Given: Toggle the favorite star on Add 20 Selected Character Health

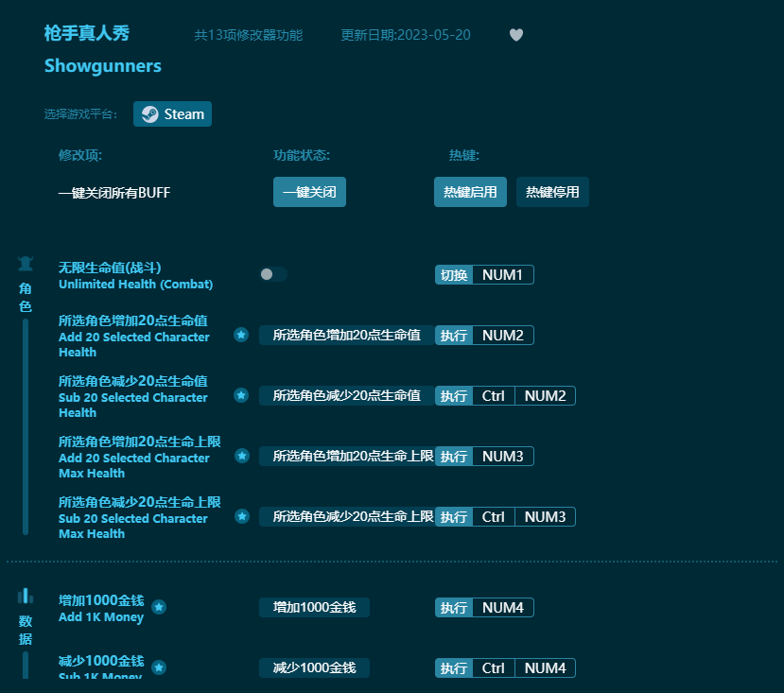Looking at the screenshot, I should 242,335.
